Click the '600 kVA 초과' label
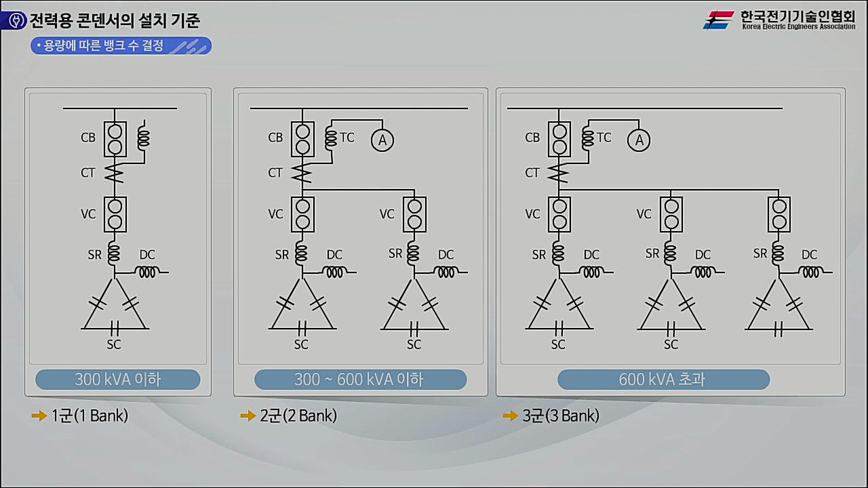Image resolution: width=868 pixels, height=488 pixels. coord(663,380)
